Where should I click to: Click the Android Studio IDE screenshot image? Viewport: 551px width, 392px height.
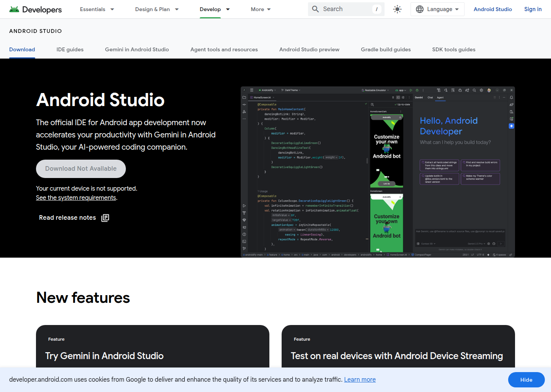[378, 172]
